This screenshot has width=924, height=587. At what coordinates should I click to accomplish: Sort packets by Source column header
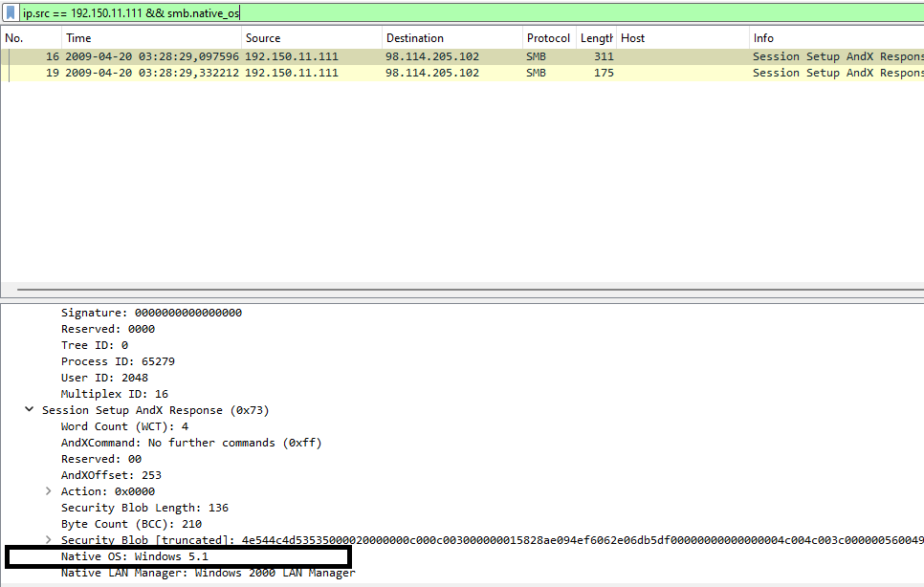point(263,38)
